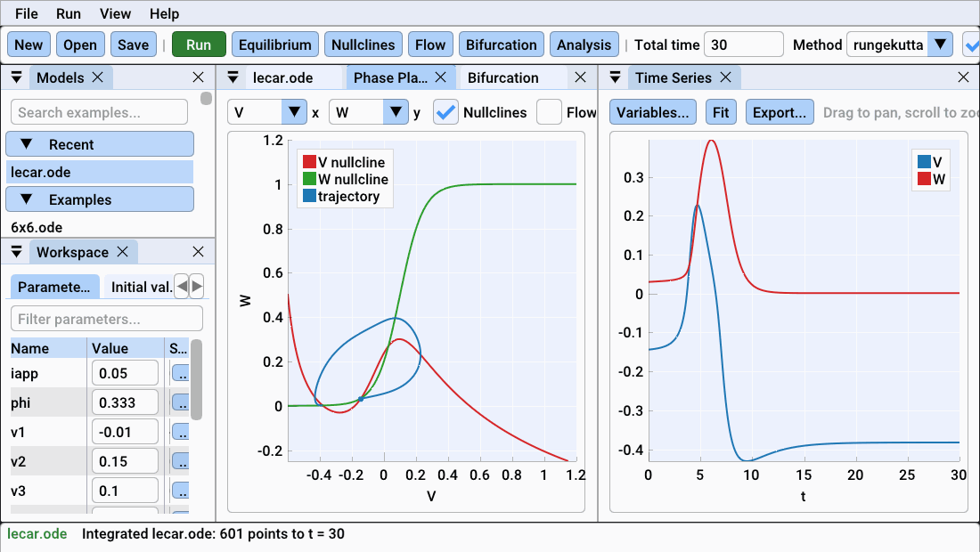The image size is (980, 552).
Task: Switch to the Parameters tab
Action: (54, 287)
